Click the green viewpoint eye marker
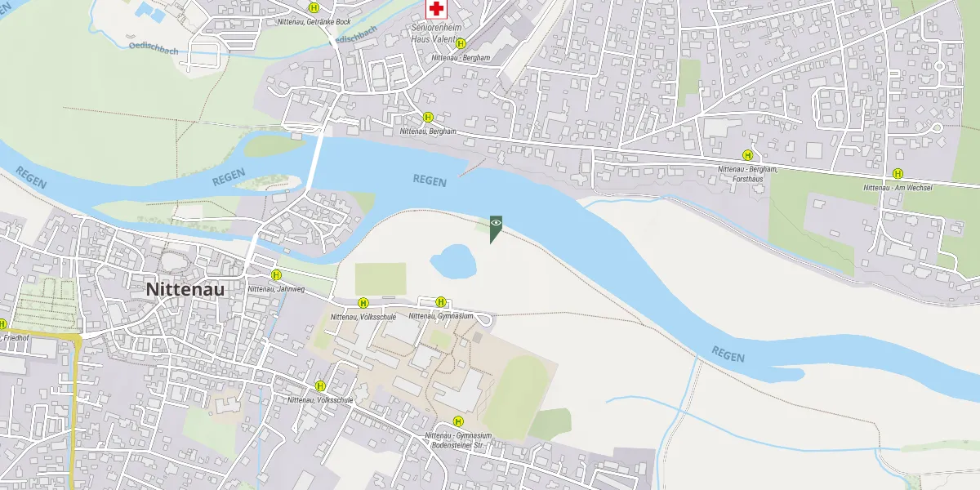 [x=496, y=228]
